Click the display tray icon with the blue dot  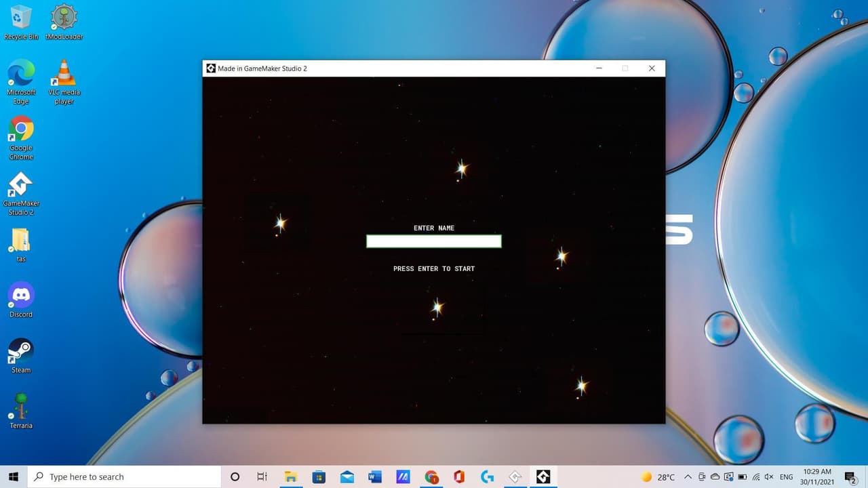tap(728, 477)
